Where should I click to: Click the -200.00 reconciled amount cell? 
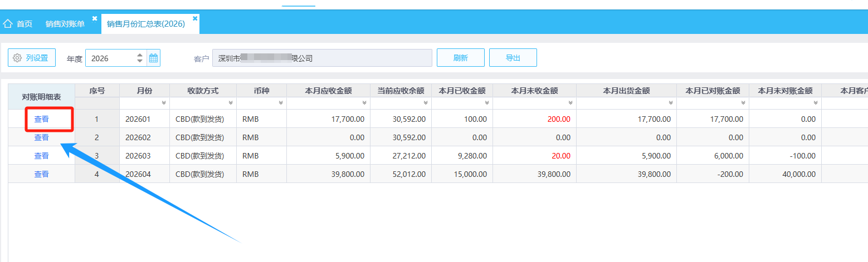[713, 174]
